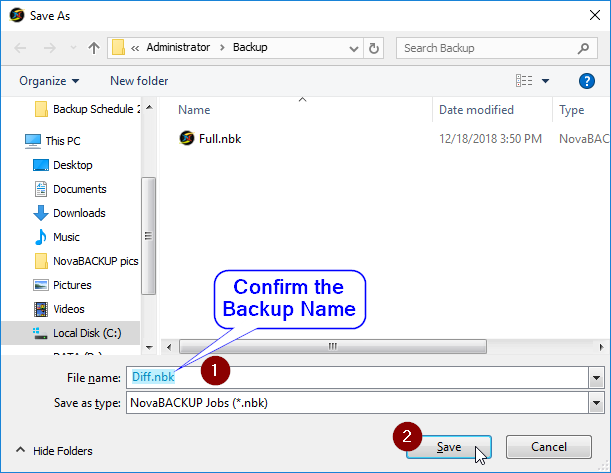The width and height of the screenshot is (611, 473).
Task: Refresh the Backup folder view
Action: pyautogui.click(x=374, y=48)
